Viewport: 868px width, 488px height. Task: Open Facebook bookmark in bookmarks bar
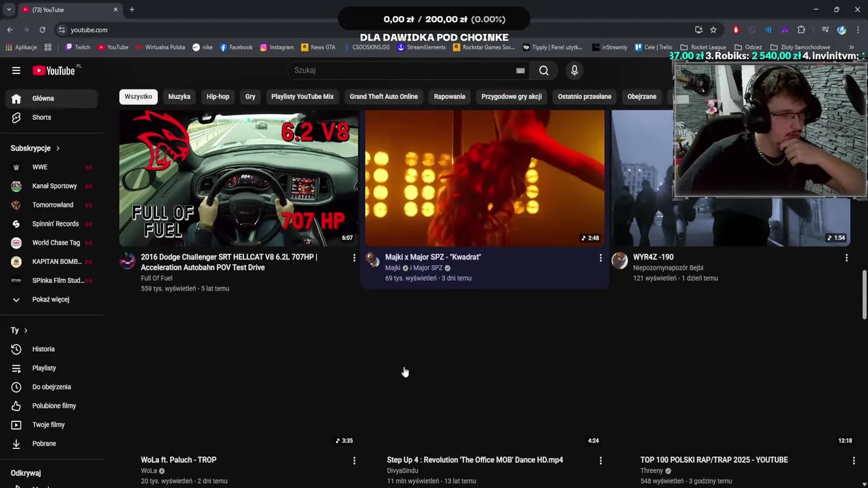point(236,47)
